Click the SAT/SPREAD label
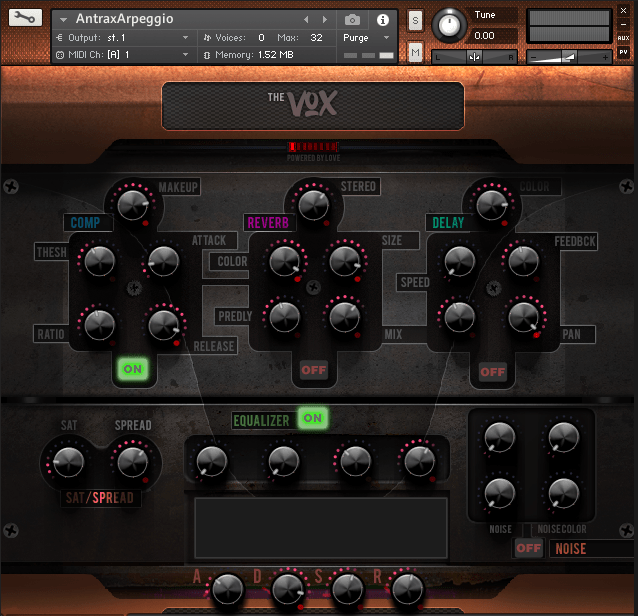638x616 pixels. [x=100, y=498]
